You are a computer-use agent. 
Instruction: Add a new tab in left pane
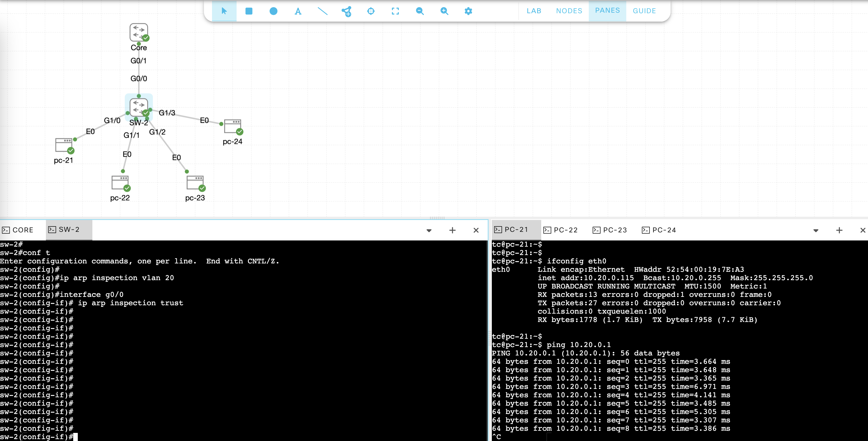(452, 230)
